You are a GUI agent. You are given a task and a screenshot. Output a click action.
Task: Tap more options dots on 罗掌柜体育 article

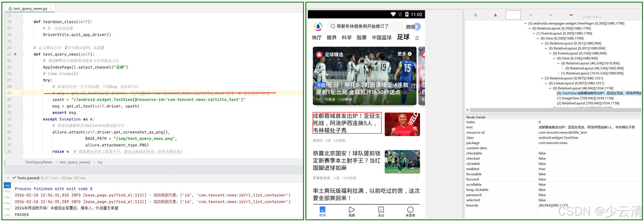point(416,178)
